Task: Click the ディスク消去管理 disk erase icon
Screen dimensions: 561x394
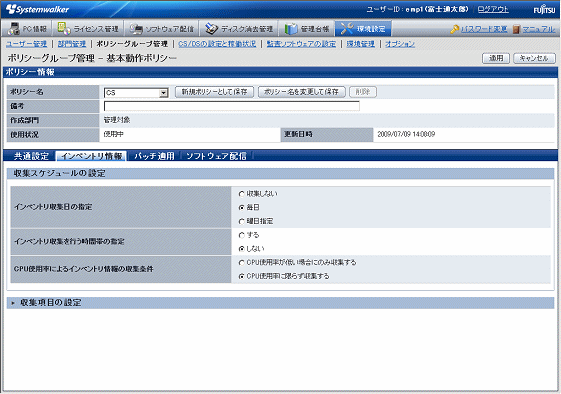Action: coord(211,29)
